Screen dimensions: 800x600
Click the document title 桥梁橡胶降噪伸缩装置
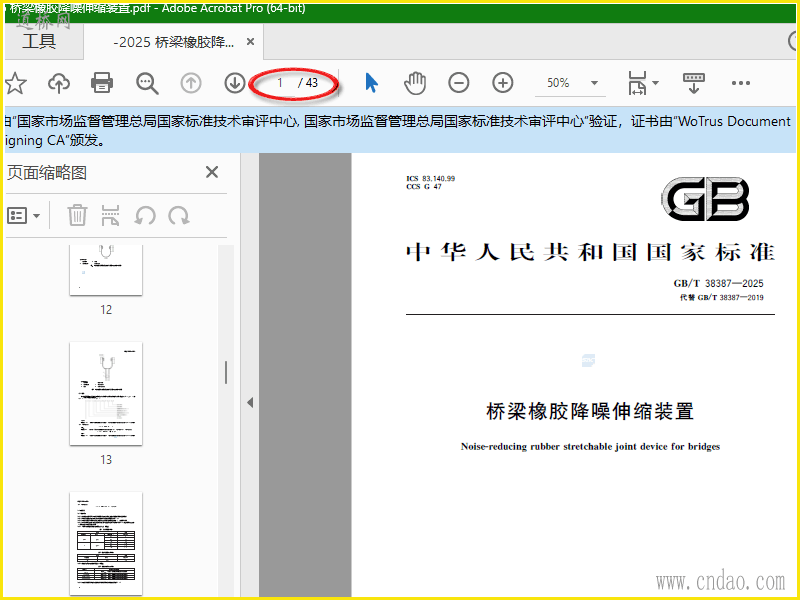click(x=590, y=411)
